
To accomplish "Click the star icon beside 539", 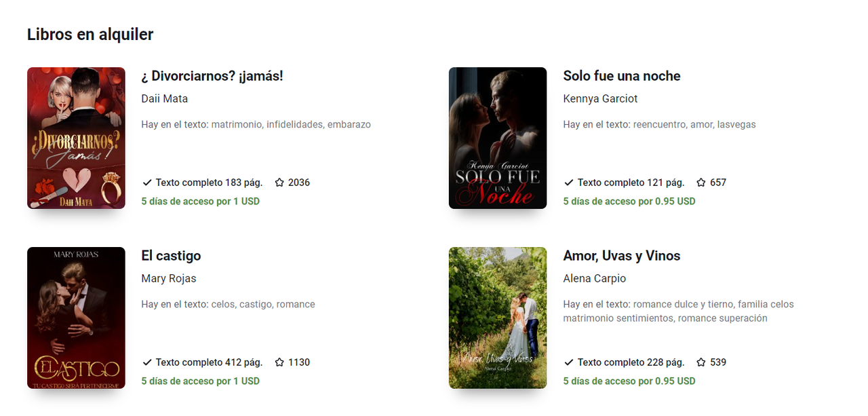I will 701,362.
